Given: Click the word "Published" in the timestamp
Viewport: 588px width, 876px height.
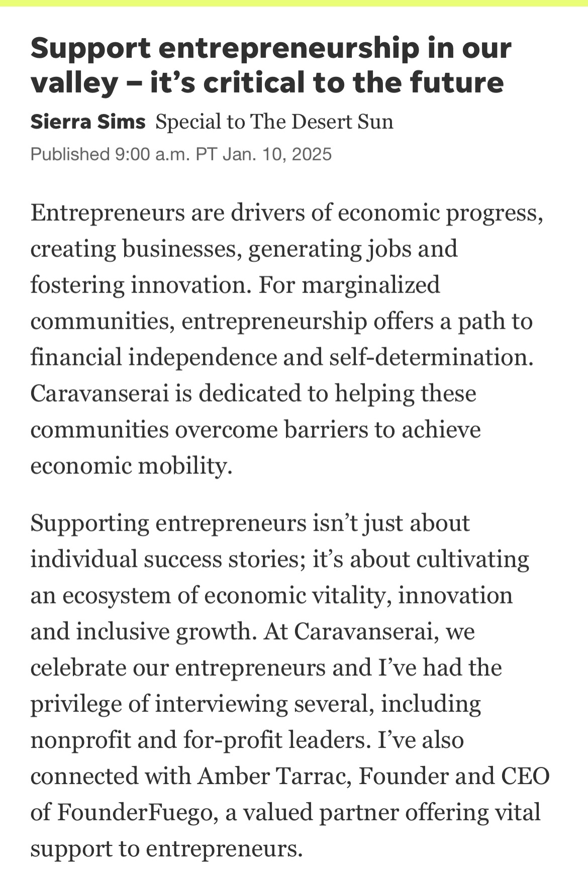Looking at the screenshot, I should tap(69, 154).
